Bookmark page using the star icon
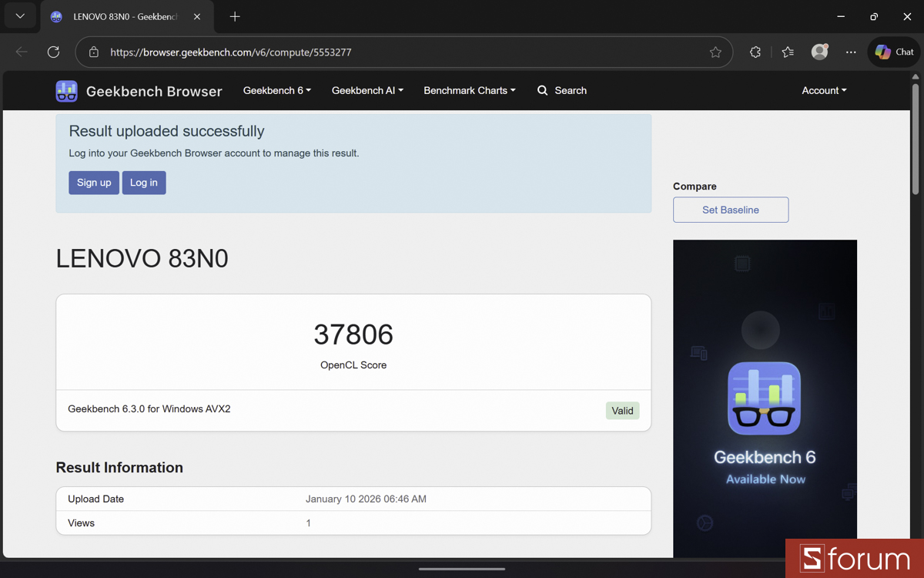The height and width of the screenshot is (578, 924). click(715, 52)
